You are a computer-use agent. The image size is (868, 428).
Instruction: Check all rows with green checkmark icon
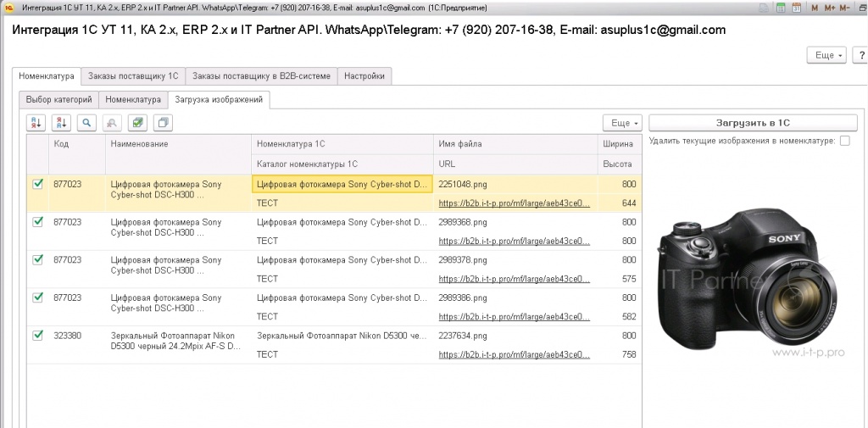point(137,123)
